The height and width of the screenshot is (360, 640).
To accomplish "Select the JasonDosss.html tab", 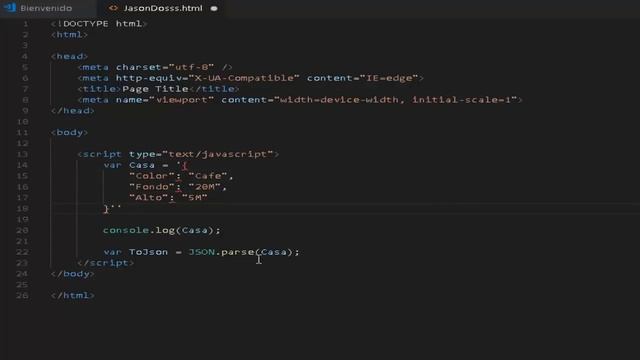I will (x=162, y=8).
